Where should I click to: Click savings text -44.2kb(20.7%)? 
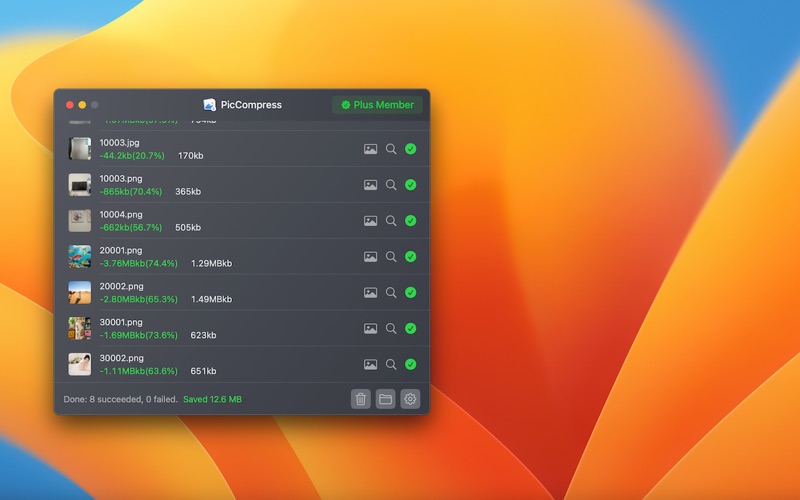click(x=132, y=156)
